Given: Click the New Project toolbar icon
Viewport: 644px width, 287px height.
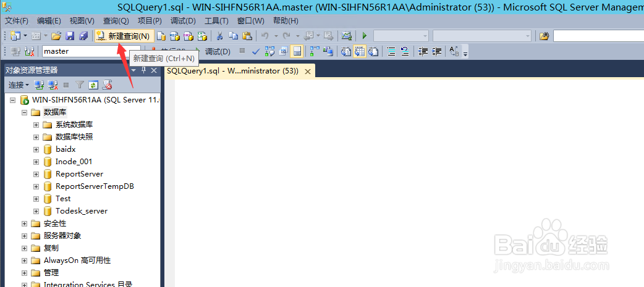Looking at the screenshot, I should 15,36.
